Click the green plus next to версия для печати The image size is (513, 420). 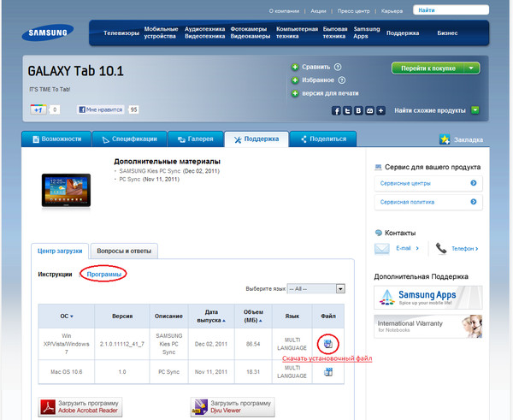coord(295,93)
